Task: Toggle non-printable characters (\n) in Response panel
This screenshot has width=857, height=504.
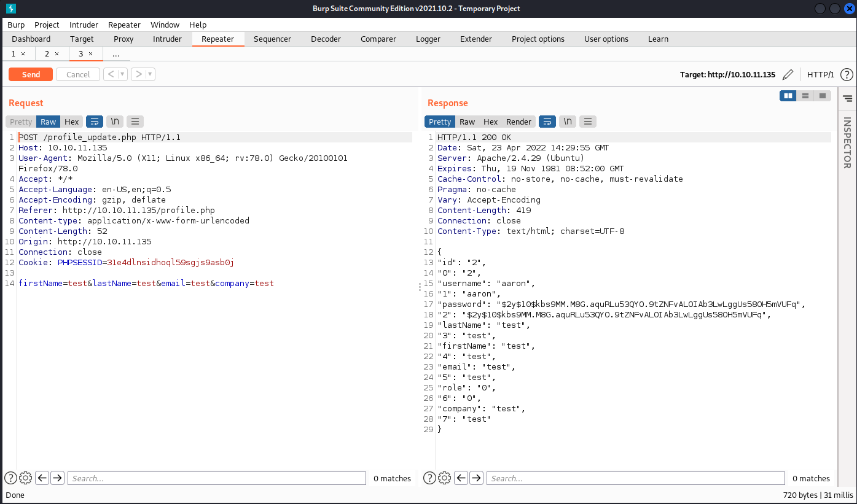Action: pos(568,122)
